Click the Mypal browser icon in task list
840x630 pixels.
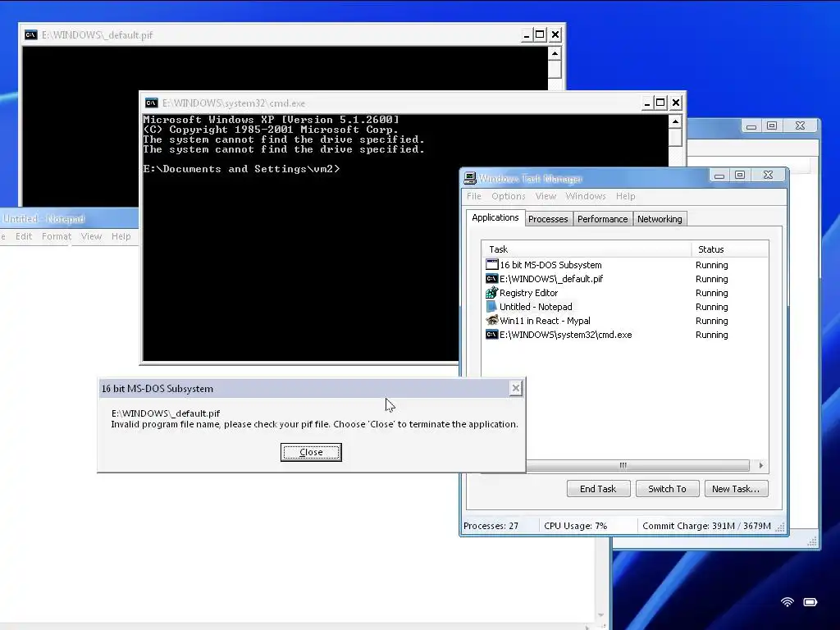point(491,321)
